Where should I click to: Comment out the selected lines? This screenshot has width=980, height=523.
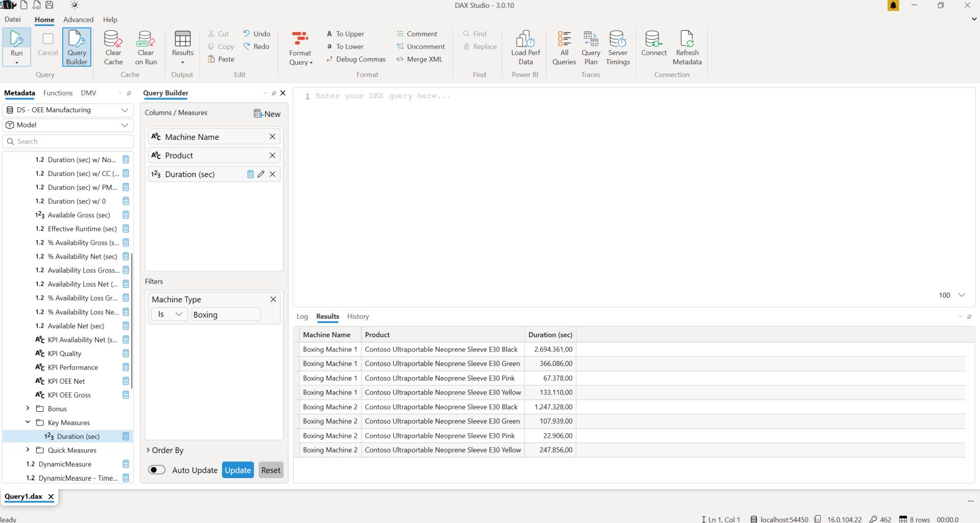[417, 34]
